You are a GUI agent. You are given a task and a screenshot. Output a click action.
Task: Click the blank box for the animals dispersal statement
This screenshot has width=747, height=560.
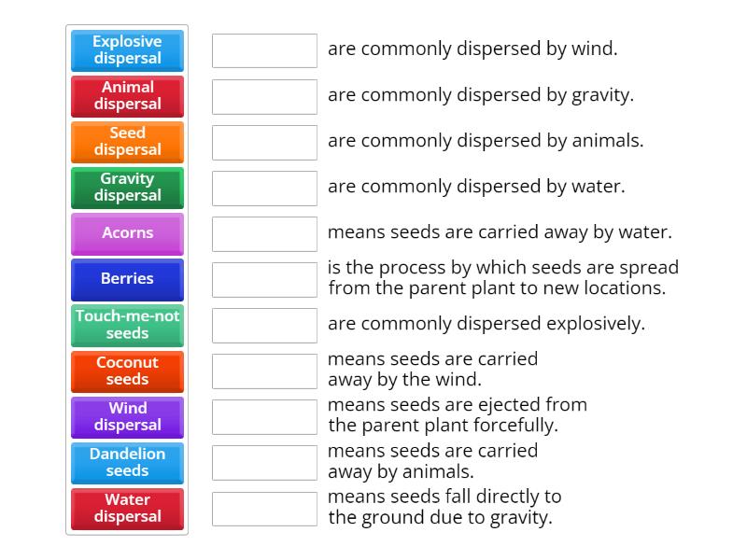(264, 142)
